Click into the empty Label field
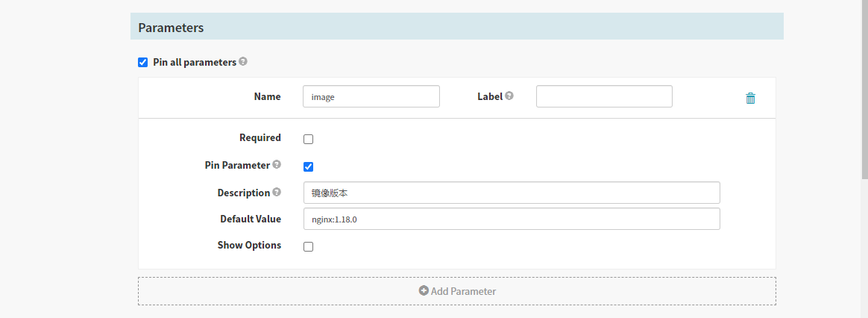Screen dimensions: 868x318 click(604, 96)
